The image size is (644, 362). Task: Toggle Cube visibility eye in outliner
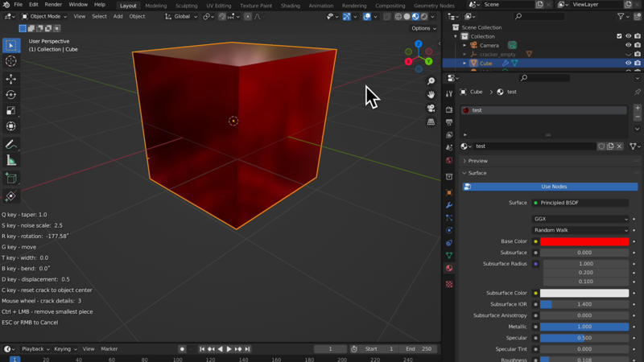pos(629,64)
